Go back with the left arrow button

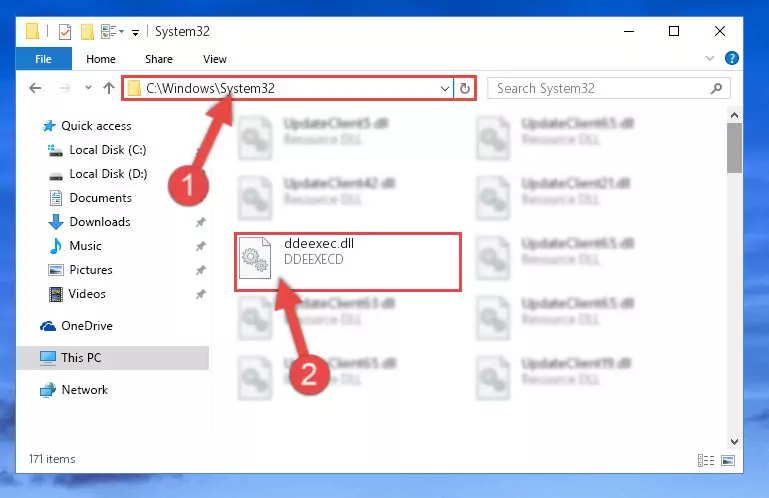[x=35, y=88]
